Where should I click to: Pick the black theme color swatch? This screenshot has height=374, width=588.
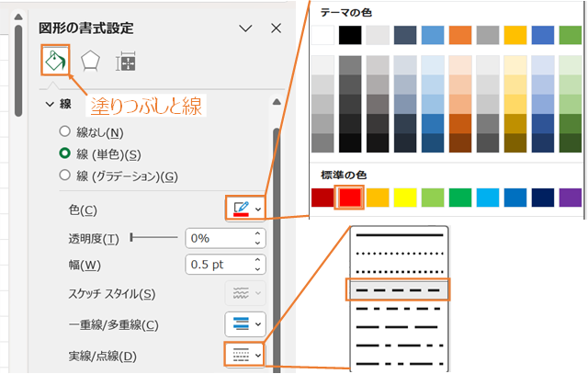pos(350,35)
